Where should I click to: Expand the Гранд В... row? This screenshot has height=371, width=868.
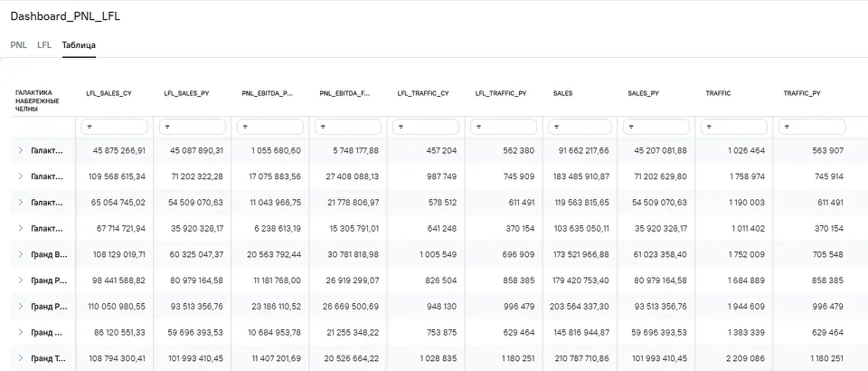(21, 255)
